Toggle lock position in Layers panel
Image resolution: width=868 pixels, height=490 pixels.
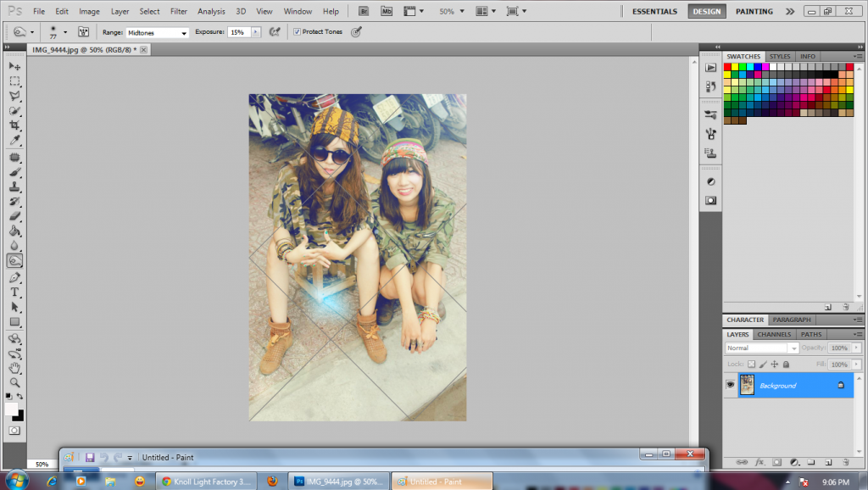click(x=775, y=365)
